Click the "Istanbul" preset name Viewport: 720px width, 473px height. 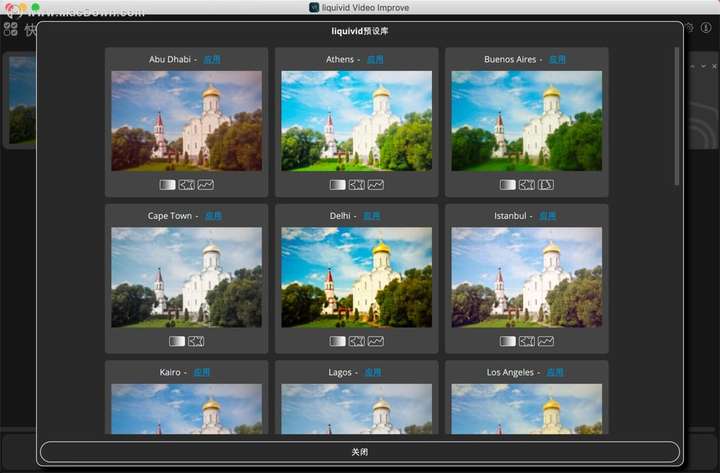[510, 216]
